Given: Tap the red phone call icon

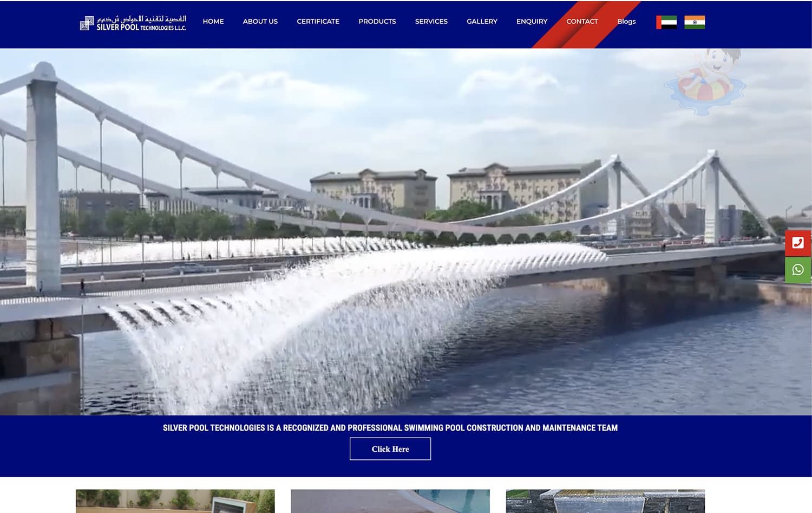Looking at the screenshot, I should coord(798,243).
